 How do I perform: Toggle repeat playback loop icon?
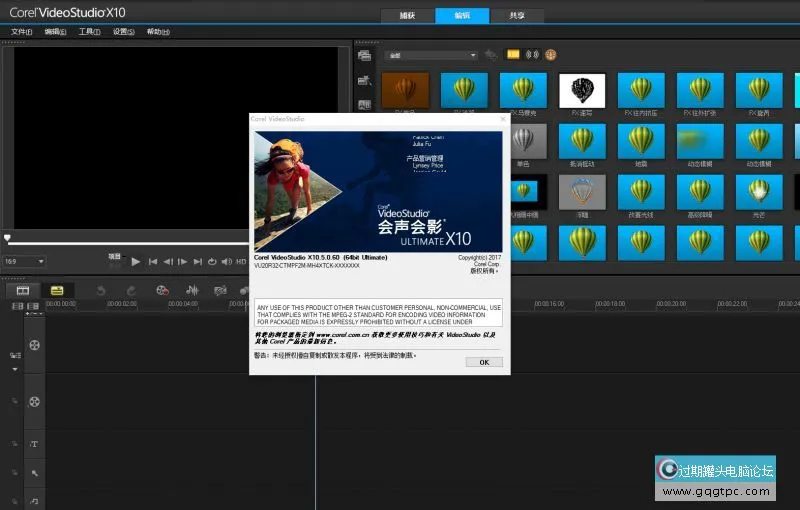pos(212,262)
